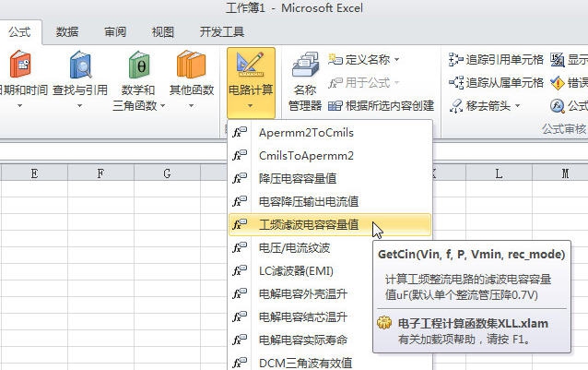This screenshot has height=370, width=588.
Task: Expand the 定义名称 dropdown arrow
Action: 396,60
